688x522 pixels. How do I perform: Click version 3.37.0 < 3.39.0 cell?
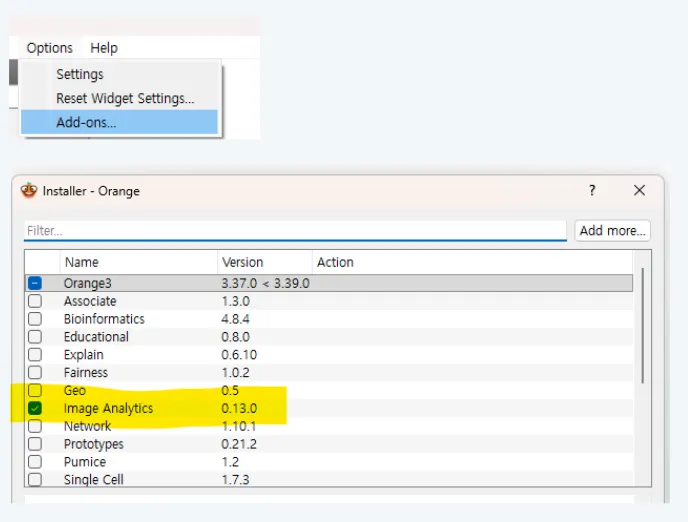(265, 283)
